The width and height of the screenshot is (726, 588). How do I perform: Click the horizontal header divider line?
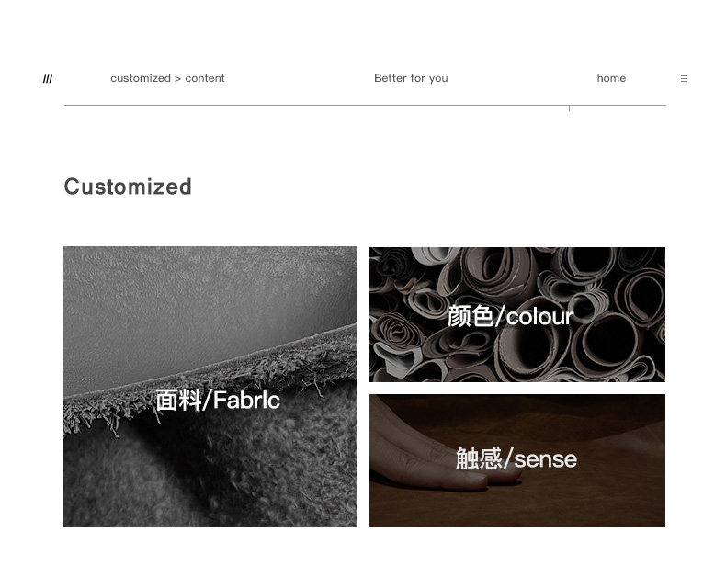(x=365, y=105)
